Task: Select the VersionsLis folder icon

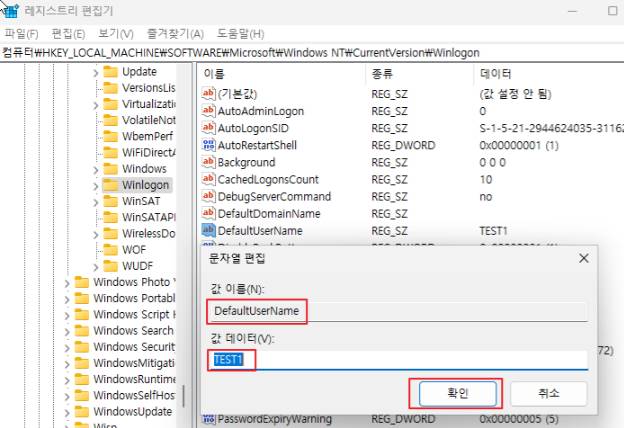Action: 111,88
